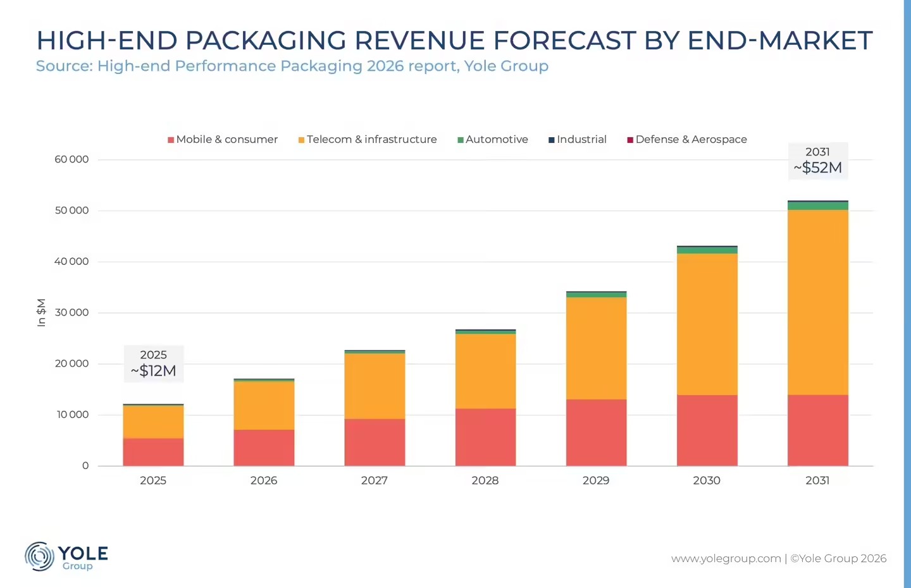
Task: Click the Telecom & infrastructure orange legend swatch
Action: pos(302,140)
